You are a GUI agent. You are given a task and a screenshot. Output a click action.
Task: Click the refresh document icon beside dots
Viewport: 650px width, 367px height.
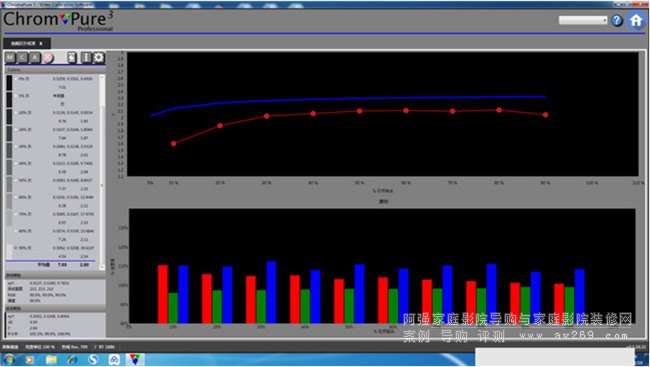coord(72,58)
